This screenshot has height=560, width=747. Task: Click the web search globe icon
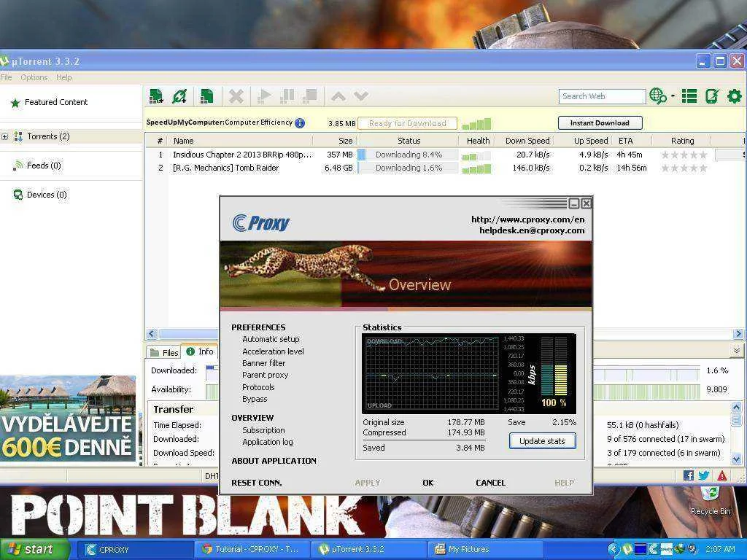coord(657,96)
